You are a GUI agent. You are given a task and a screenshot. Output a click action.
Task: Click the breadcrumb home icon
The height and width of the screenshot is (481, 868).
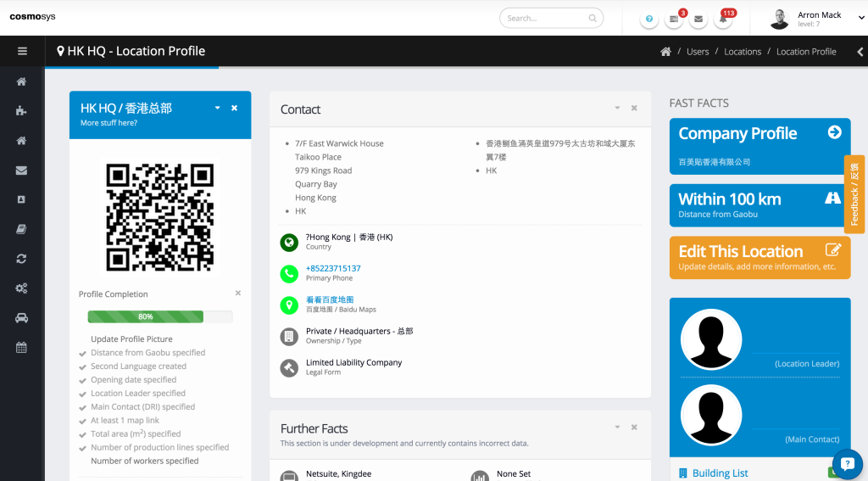tap(665, 52)
